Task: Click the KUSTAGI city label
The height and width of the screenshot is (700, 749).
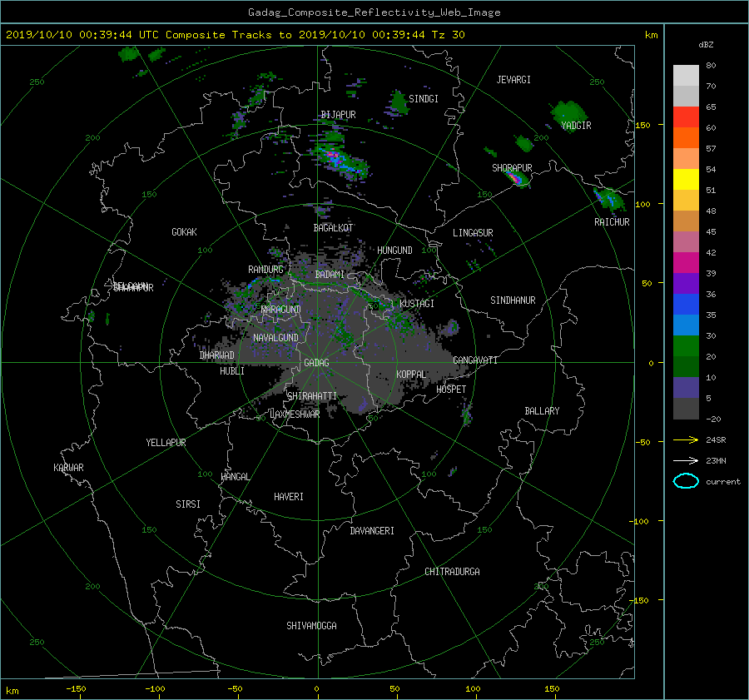Action: pos(417,304)
